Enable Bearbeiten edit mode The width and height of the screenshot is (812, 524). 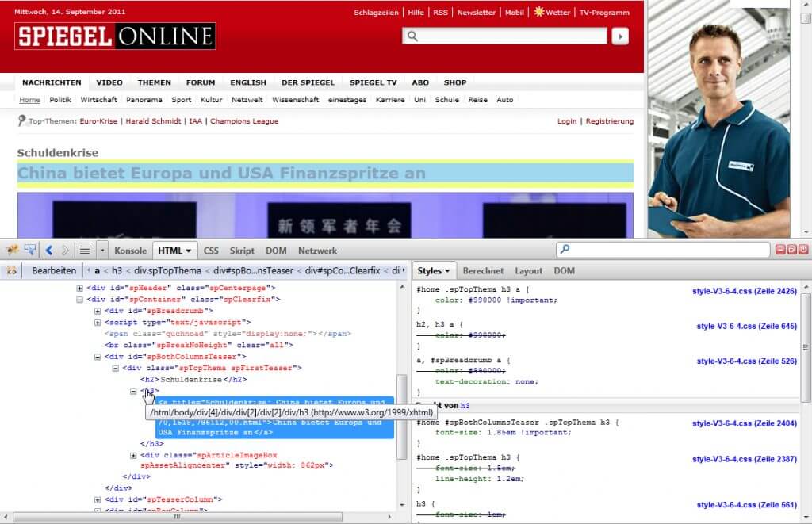click(53, 270)
